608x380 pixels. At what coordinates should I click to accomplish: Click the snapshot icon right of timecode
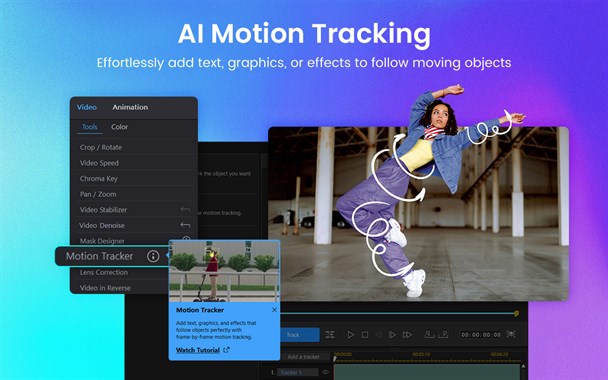tap(511, 334)
